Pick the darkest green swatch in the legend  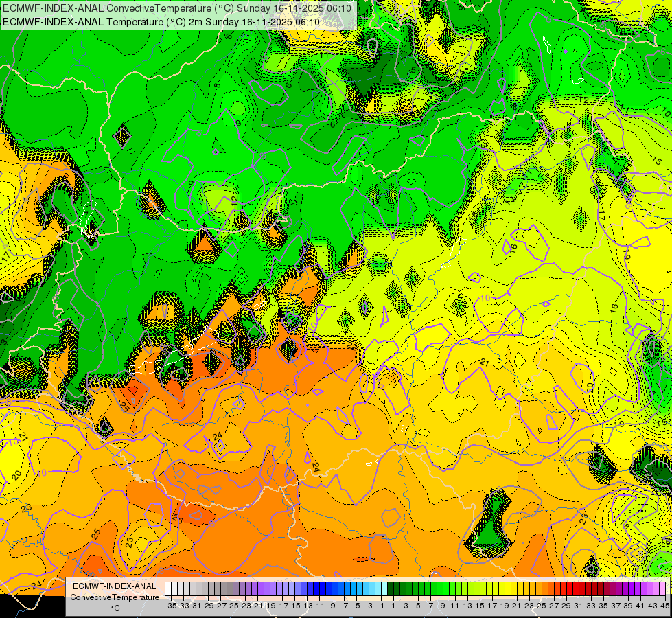391,589
